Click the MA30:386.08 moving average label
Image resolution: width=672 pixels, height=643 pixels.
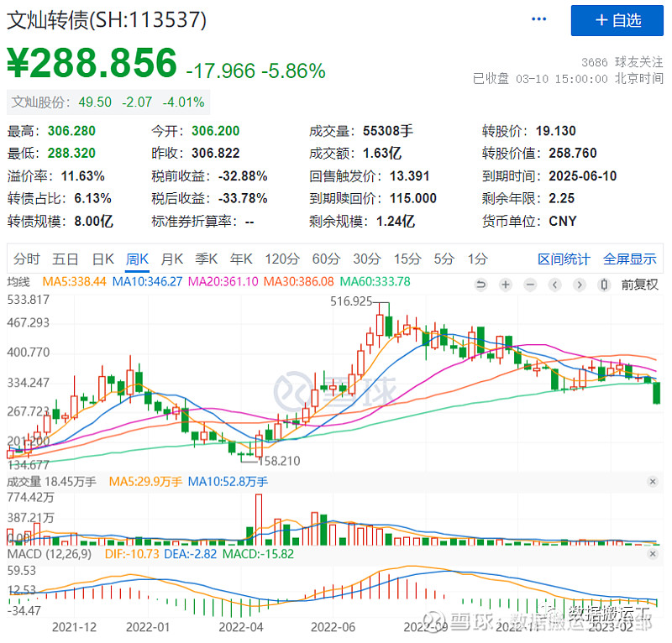pyautogui.click(x=299, y=282)
